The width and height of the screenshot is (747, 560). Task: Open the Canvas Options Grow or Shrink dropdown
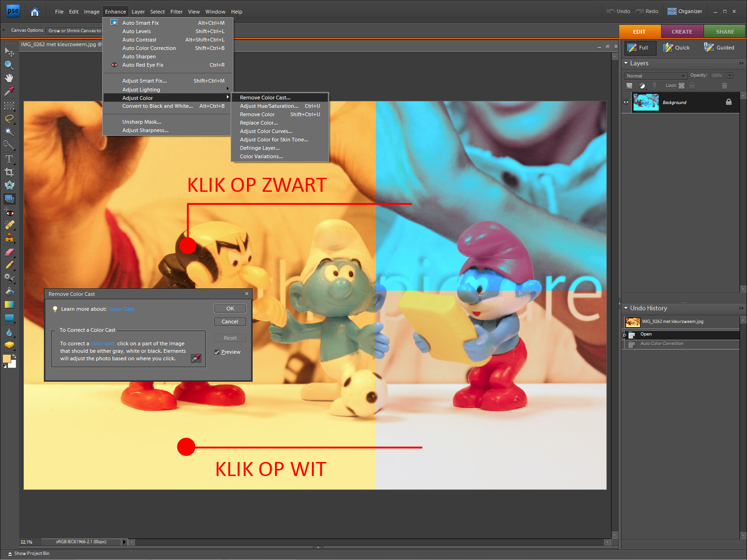coord(74,31)
